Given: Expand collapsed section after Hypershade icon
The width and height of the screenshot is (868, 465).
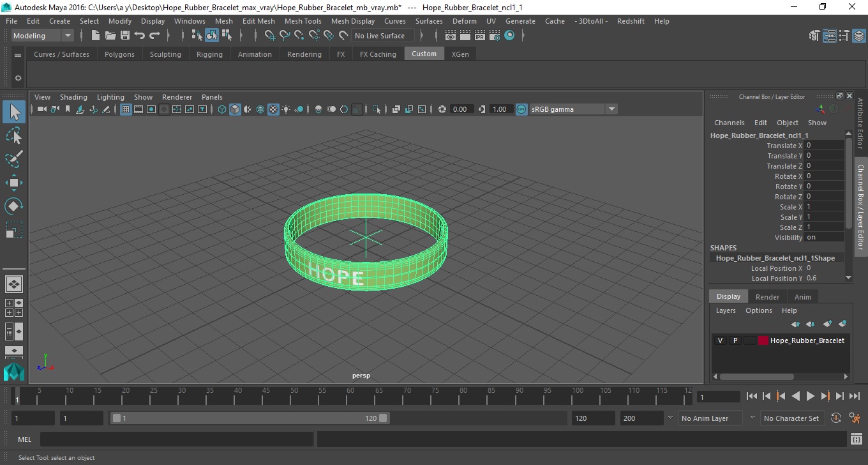Looking at the screenshot, I should (x=523, y=36).
